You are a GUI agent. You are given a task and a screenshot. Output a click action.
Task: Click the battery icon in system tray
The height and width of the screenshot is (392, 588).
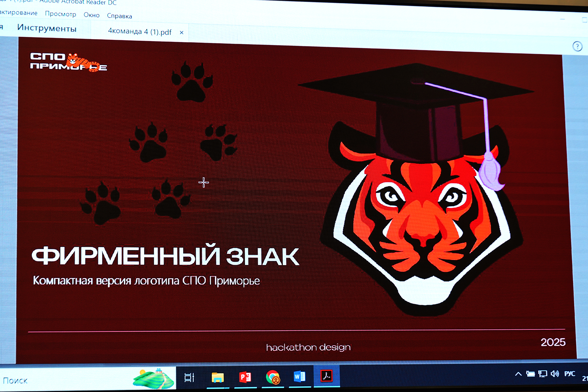[x=531, y=374]
